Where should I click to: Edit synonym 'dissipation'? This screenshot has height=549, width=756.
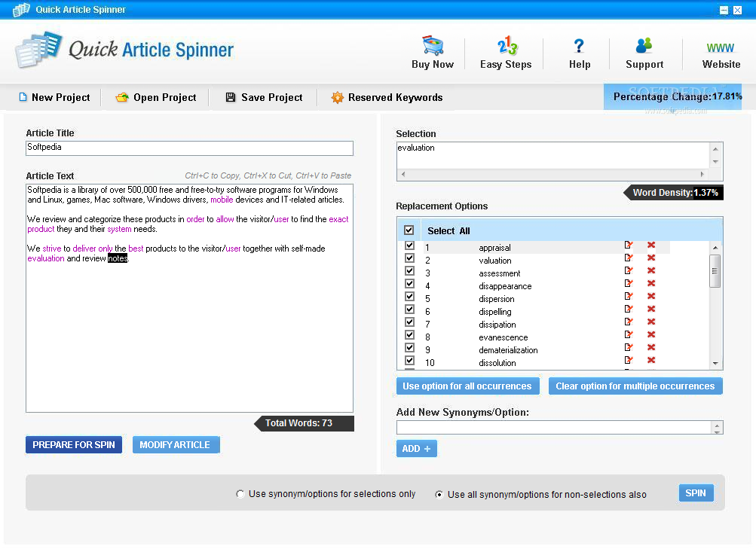(x=628, y=322)
